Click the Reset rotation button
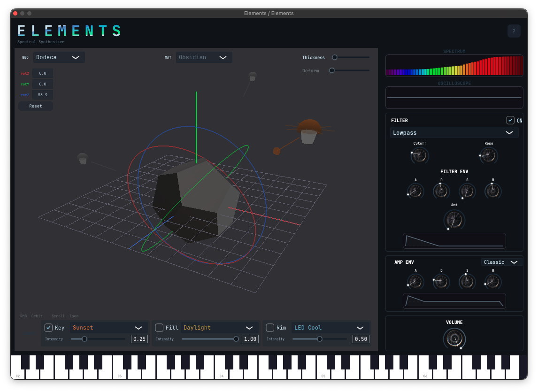538x392 pixels. (x=35, y=106)
